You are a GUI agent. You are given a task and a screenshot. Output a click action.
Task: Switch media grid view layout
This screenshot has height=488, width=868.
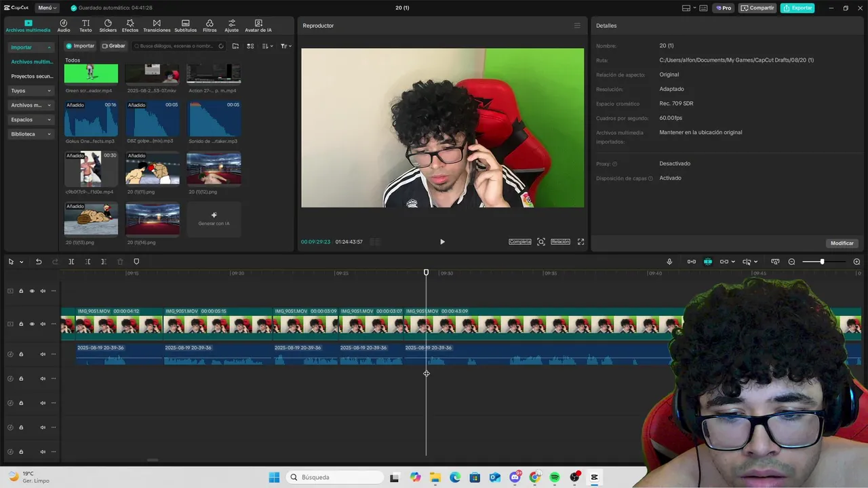(x=250, y=46)
